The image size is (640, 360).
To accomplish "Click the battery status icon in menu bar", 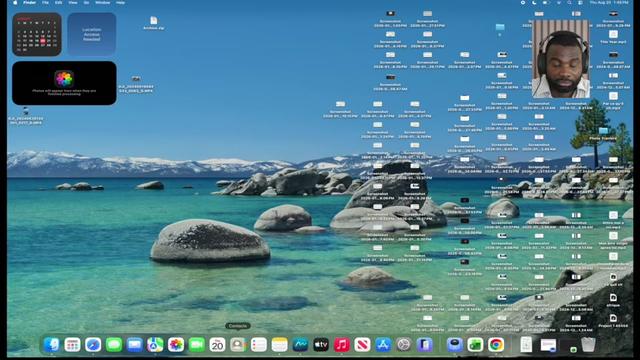I will pos(546,2).
